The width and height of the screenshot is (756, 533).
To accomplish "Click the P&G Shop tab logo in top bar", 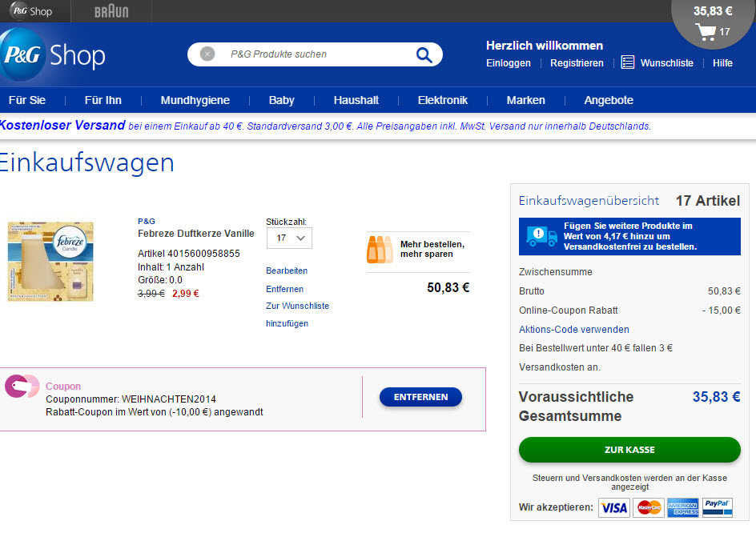I will 31,10.
